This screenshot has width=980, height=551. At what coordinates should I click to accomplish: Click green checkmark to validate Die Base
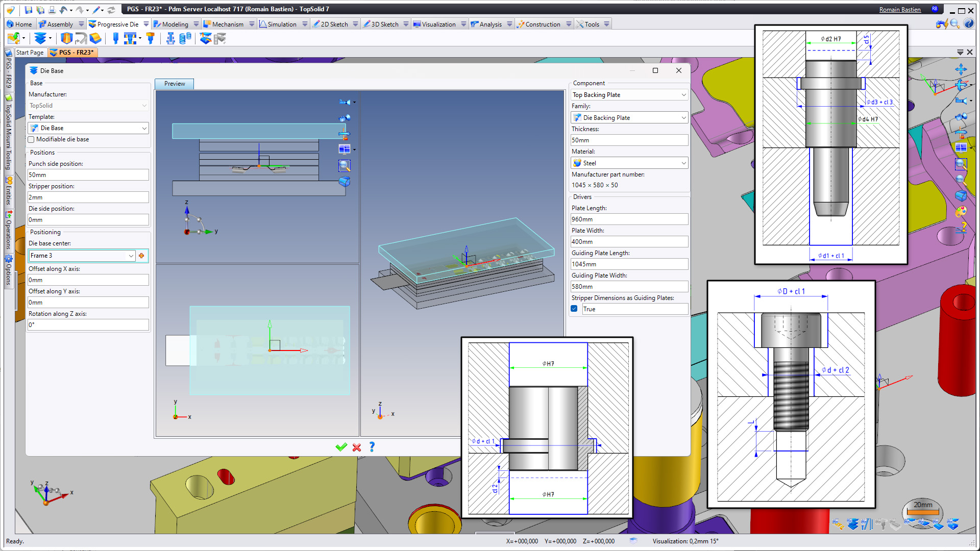(341, 447)
